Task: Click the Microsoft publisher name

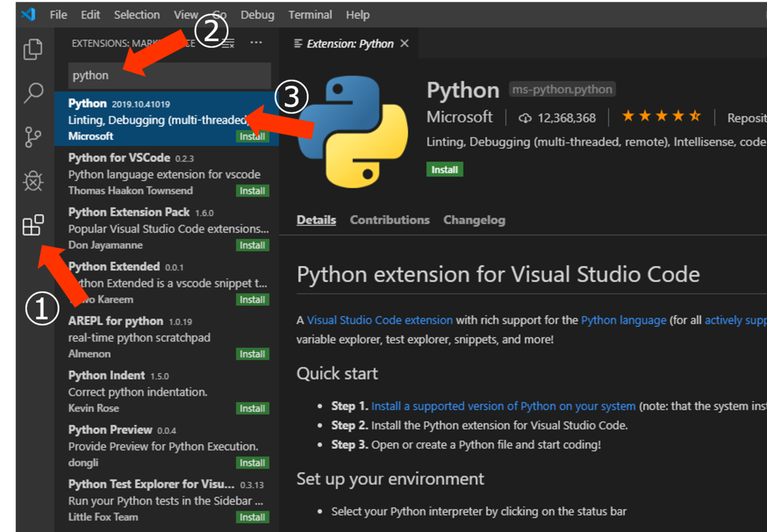Action: click(460, 117)
